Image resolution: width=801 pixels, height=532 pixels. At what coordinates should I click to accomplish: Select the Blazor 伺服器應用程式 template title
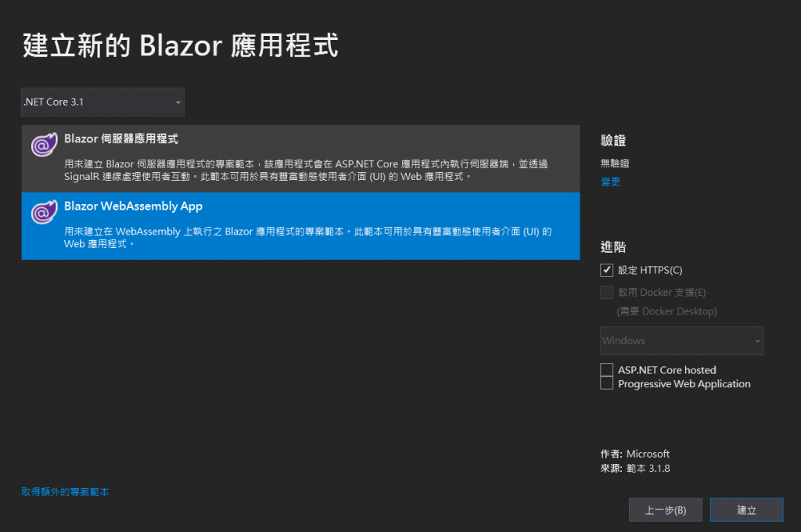click(121, 138)
